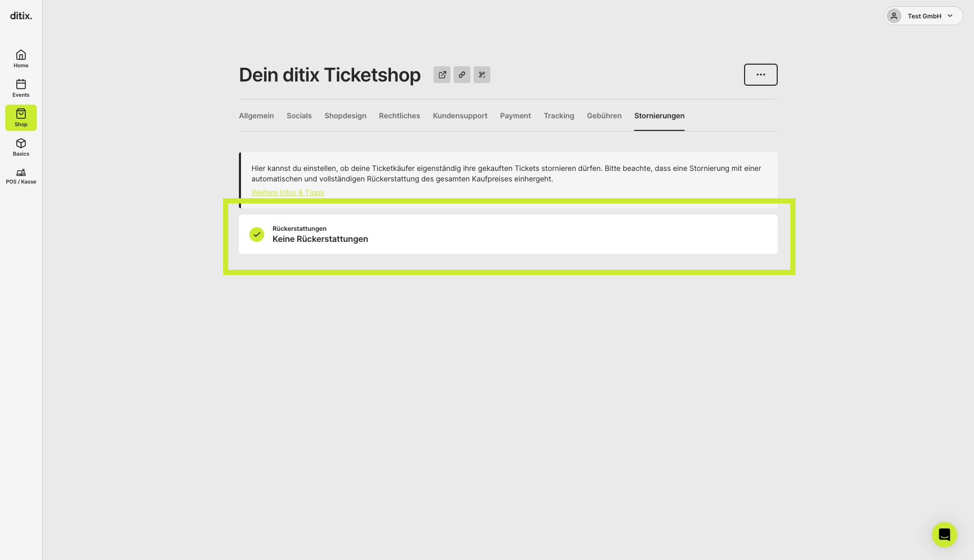The width and height of the screenshot is (974, 560).
Task: Copy shop link icon beside title
Action: 462,75
